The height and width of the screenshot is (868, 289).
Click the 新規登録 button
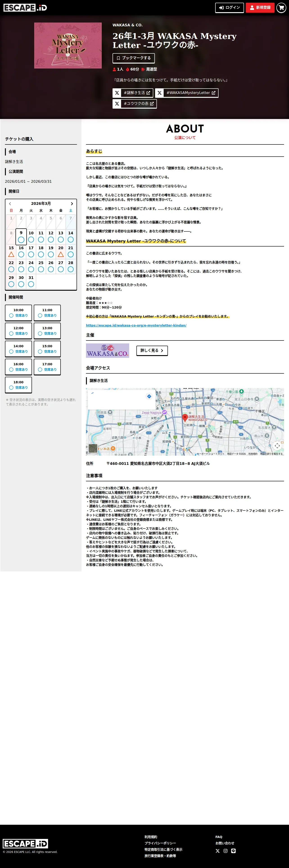260,8
